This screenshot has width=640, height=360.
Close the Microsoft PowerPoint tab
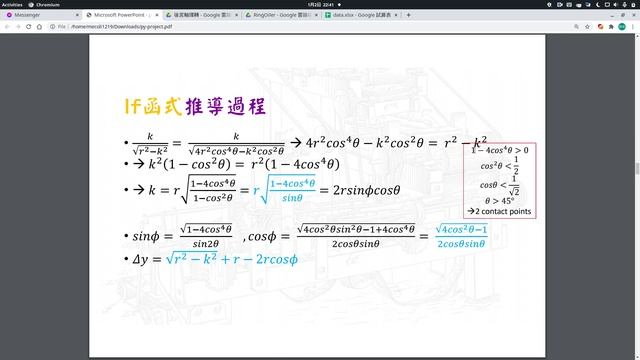pyautogui.click(x=157, y=15)
